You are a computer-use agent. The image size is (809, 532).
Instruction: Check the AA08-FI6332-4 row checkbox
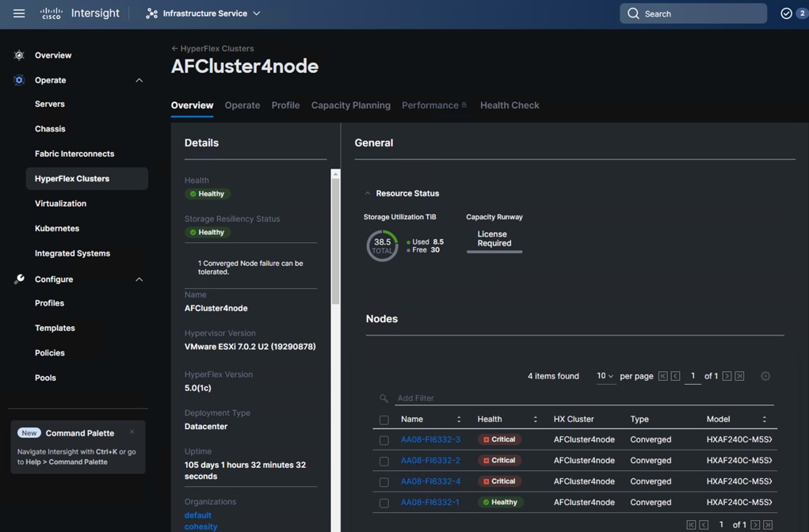(x=384, y=482)
